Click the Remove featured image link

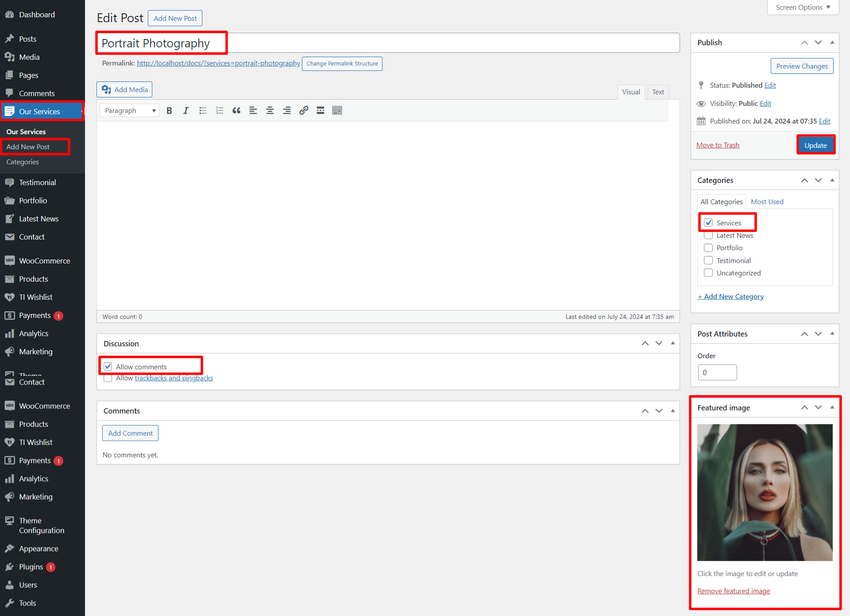pos(734,591)
